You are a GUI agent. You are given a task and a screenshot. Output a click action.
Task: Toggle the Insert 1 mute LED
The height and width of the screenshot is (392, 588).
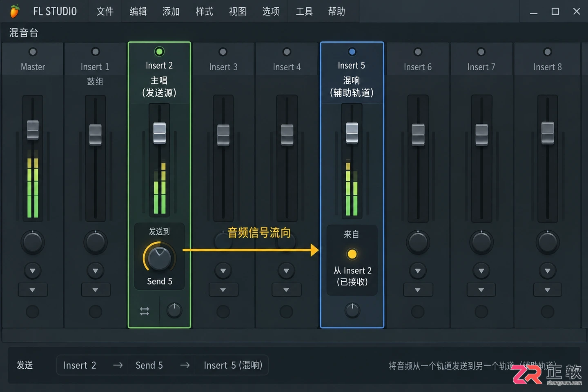(95, 52)
